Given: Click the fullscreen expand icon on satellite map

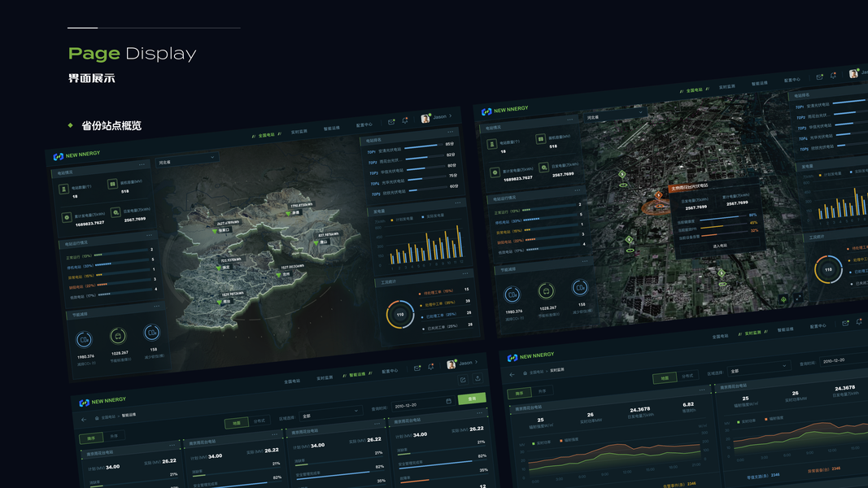Looking at the screenshot, I should point(798,298).
